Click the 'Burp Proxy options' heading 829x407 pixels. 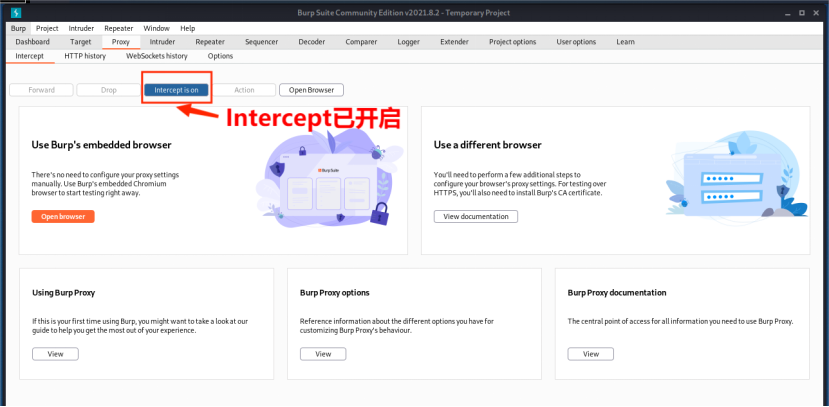point(335,292)
